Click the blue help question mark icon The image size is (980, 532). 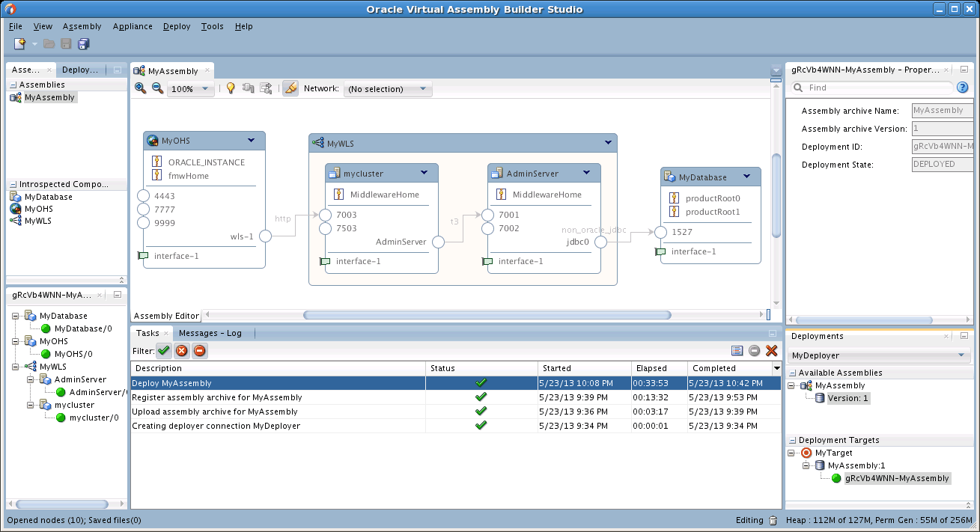click(x=963, y=88)
